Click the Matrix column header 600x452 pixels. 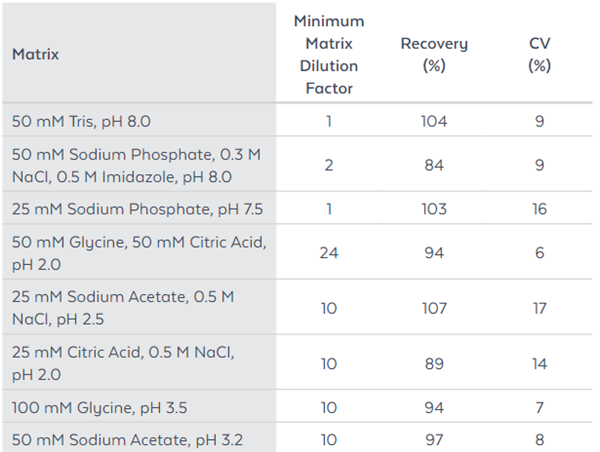tap(36, 55)
